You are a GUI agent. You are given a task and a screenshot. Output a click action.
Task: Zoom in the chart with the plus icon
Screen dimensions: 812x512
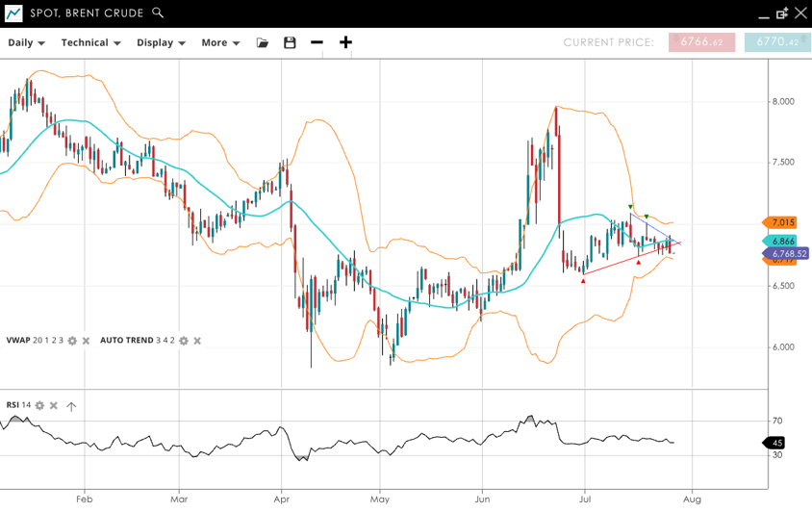345,42
